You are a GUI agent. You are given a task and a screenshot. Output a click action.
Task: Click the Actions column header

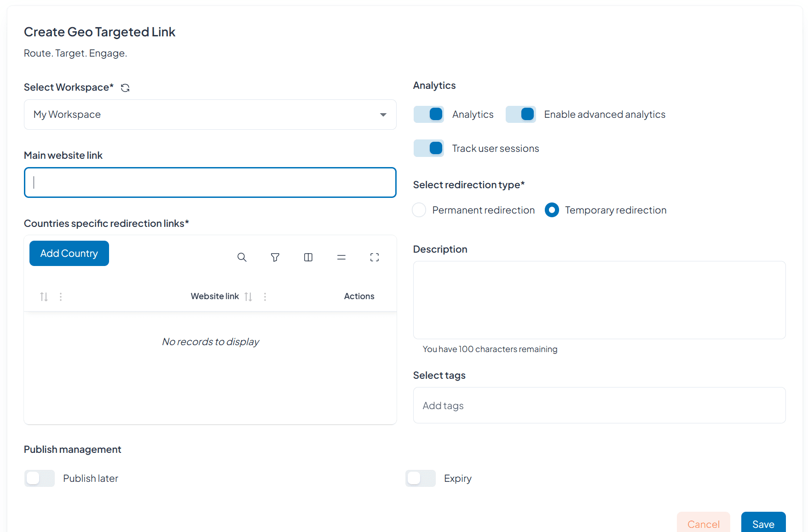359,296
